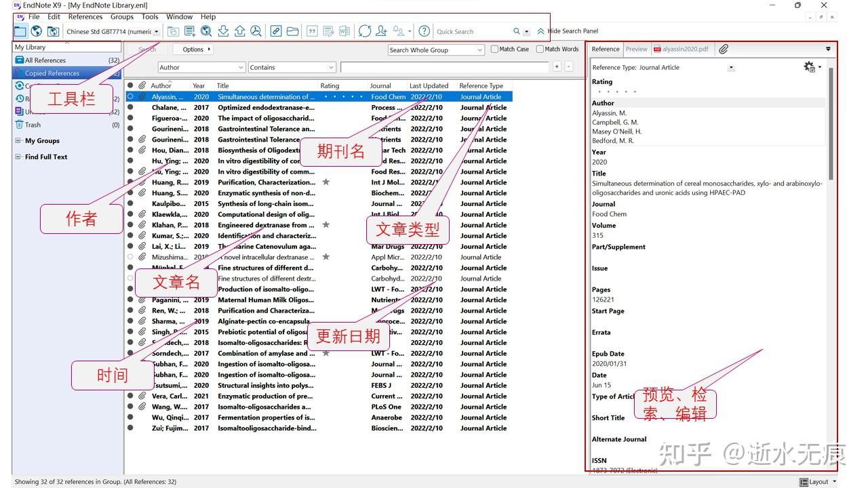Click the Import down-arrow toolbar icon
Viewport: 868px width, 488px height.
click(x=223, y=31)
